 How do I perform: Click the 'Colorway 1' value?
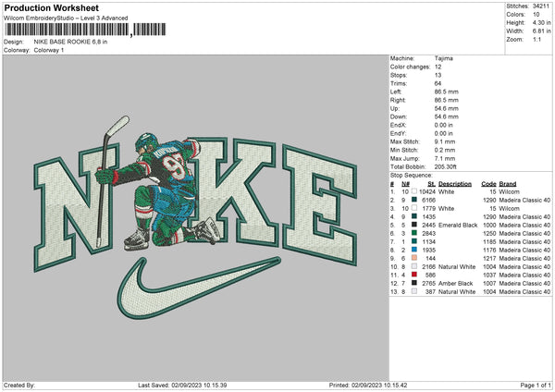pos(49,50)
